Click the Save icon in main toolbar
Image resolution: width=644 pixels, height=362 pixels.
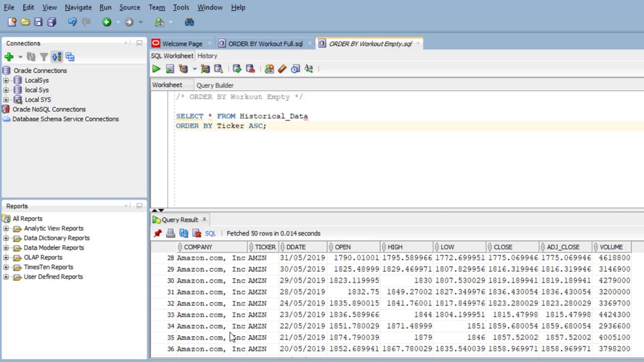tap(38, 22)
